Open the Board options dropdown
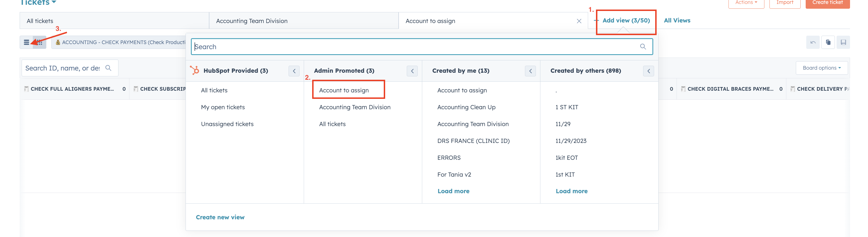 pyautogui.click(x=821, y=68)
